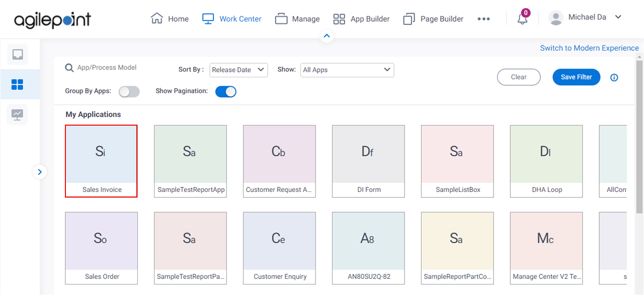Click the Clear button
The image size is (644, 295).
click(x=519, y=77)
